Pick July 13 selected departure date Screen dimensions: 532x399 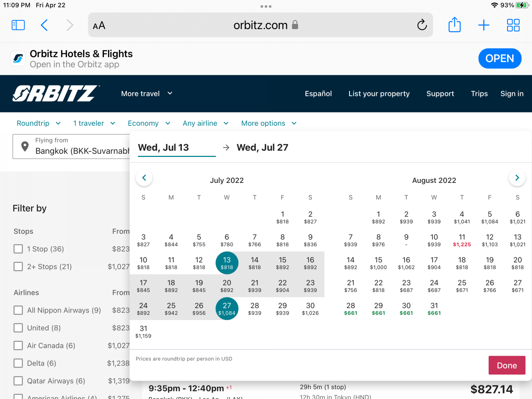pos(227,263)
